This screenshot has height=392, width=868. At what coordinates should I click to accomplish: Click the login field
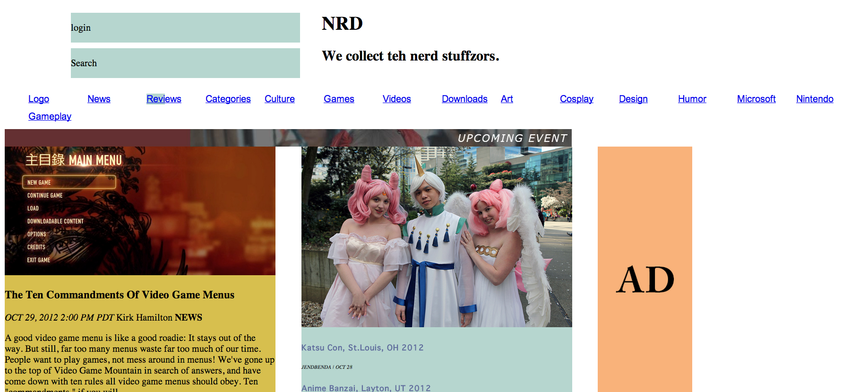(x=185, y=27)
